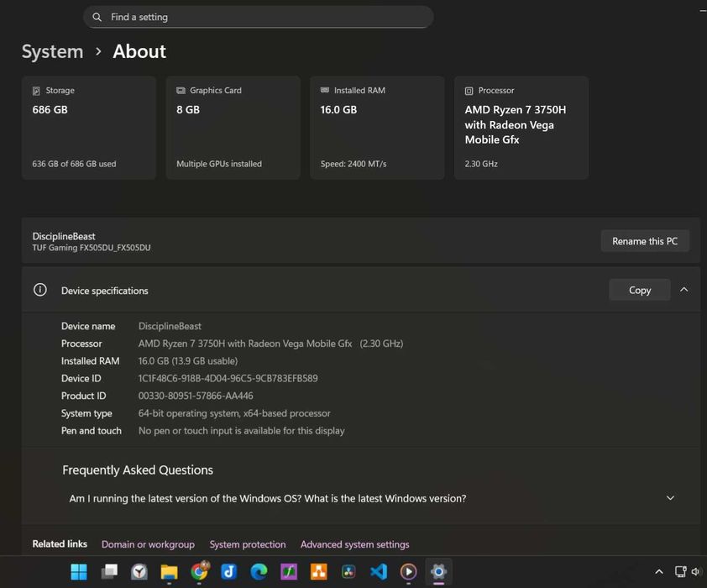Click the Device ID row label
This screenshot has height=588, width=707.
81,378
